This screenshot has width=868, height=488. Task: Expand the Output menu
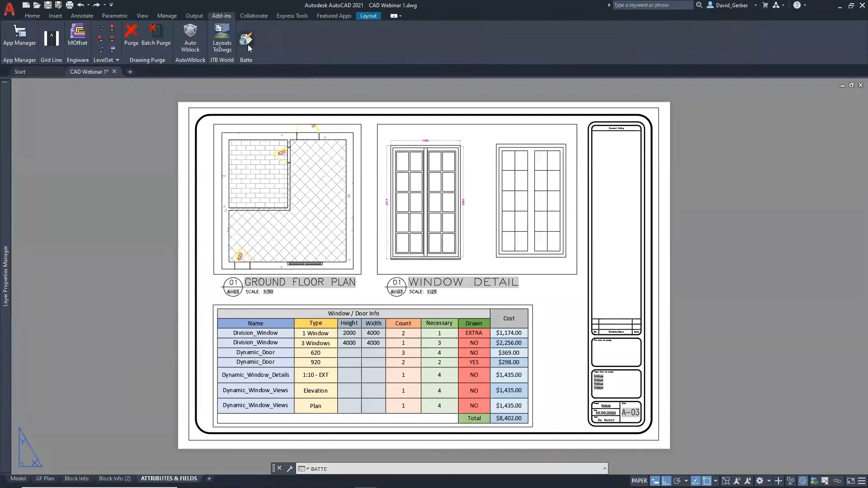coord(194,15)
